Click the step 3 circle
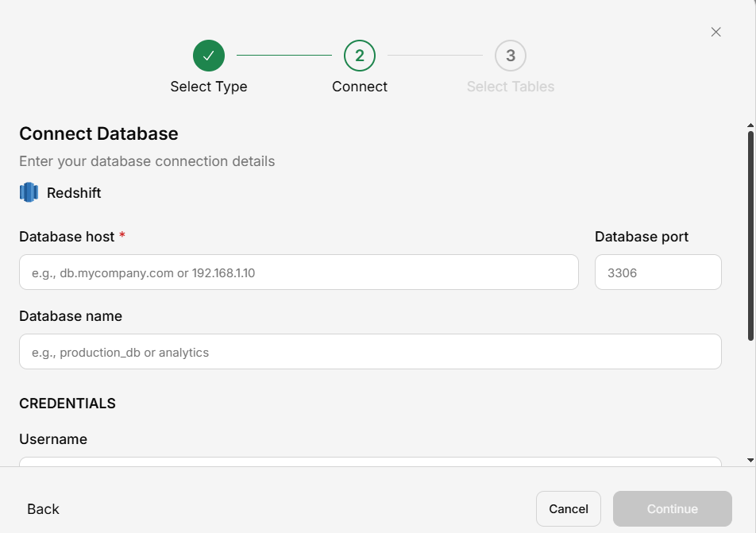The image size is (756, 533). coord(511,56)
